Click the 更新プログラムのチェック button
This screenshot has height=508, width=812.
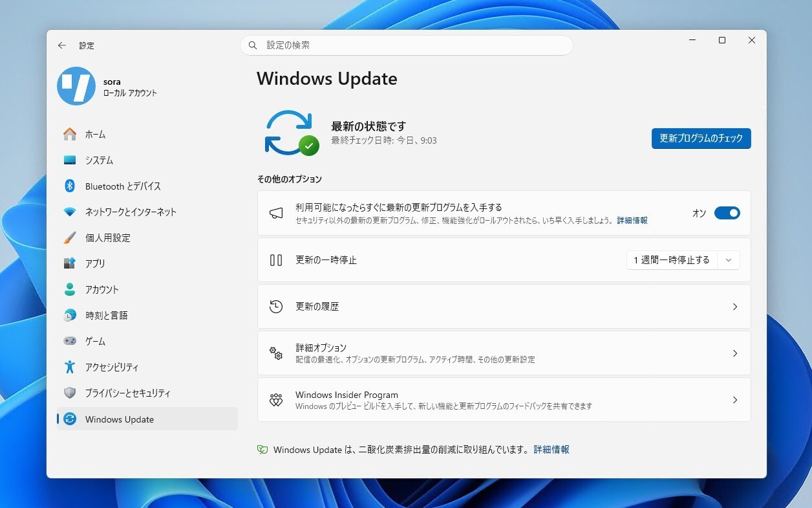point(701,138)
